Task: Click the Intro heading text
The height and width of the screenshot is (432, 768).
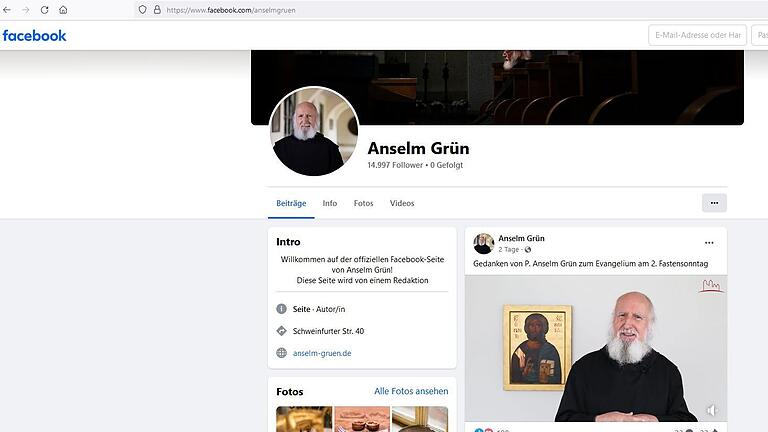Action: [x=288, y=241]
